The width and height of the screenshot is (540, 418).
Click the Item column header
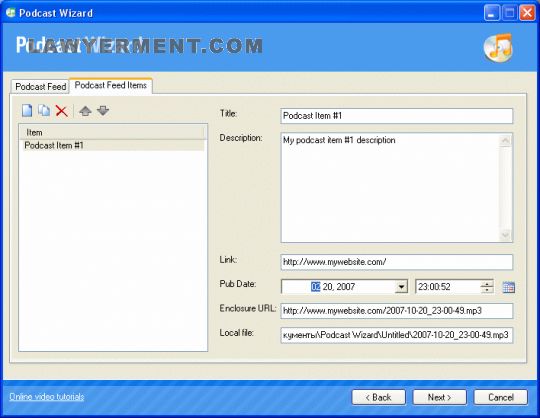tap(113, 132)
